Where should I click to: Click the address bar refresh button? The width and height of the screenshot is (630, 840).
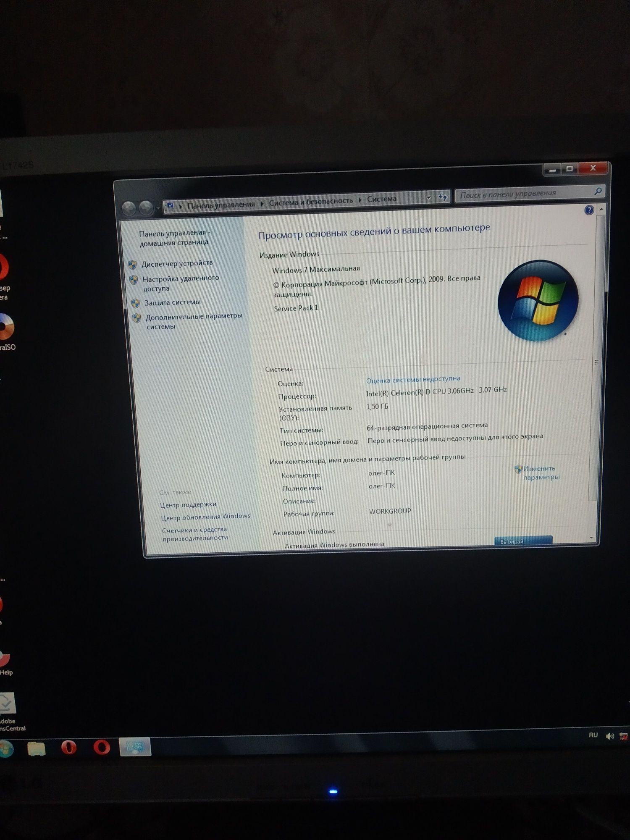(x=443, y=197)
